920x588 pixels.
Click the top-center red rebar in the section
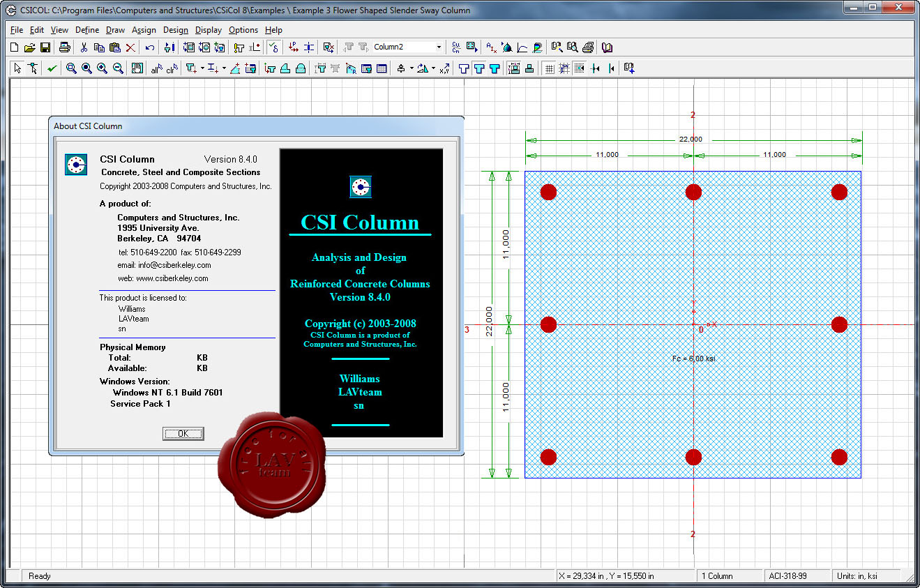693,192
